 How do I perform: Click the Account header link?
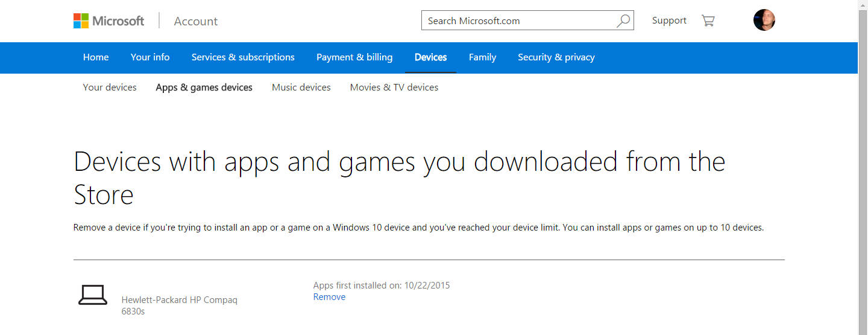coord(196,21)
